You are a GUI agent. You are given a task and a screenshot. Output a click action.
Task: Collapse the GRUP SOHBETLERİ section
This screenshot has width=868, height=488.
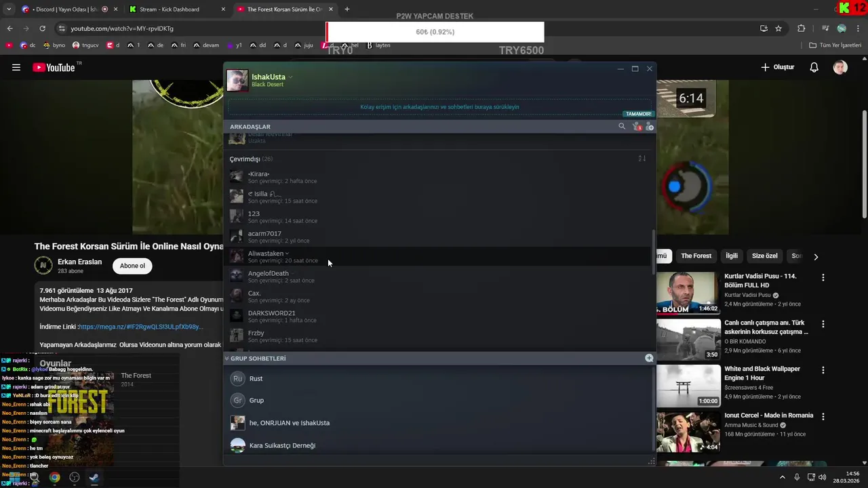[226, 359]
